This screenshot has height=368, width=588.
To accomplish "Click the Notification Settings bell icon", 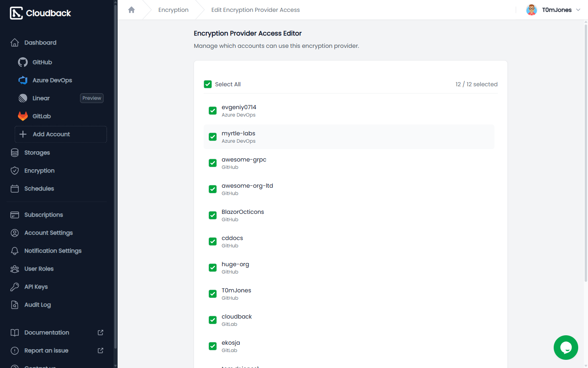I will [x=15, y=251].
